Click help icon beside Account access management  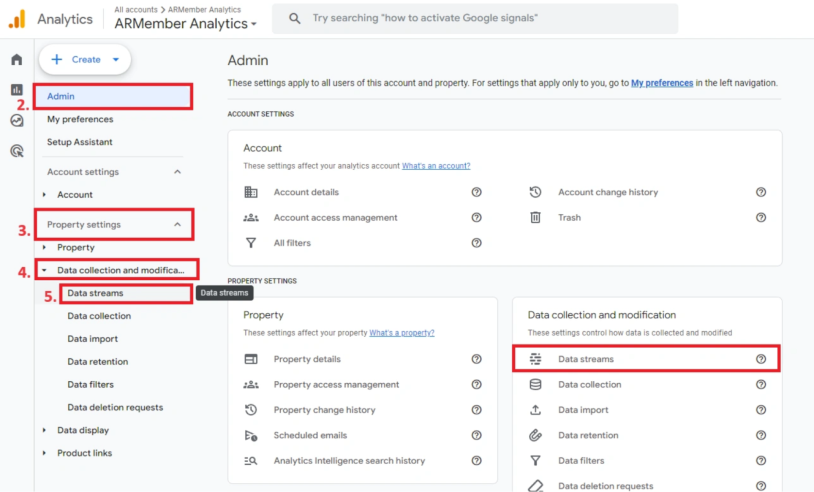coord(476,217)
